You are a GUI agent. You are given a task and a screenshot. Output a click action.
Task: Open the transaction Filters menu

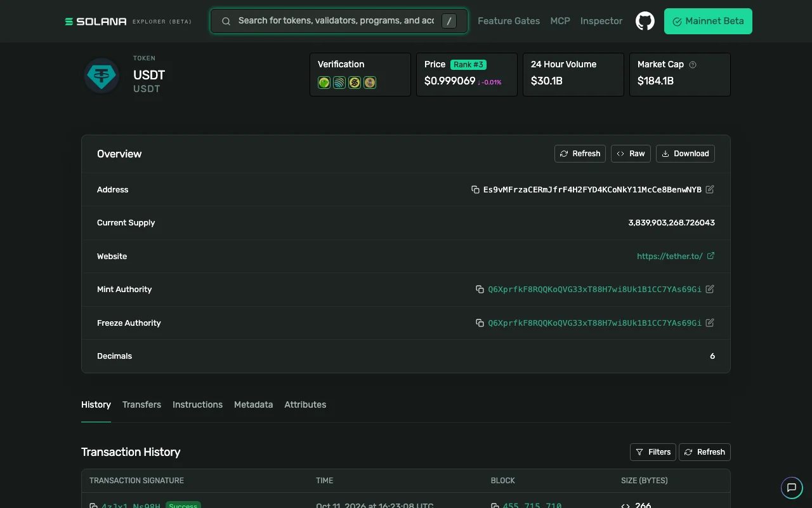653,452
